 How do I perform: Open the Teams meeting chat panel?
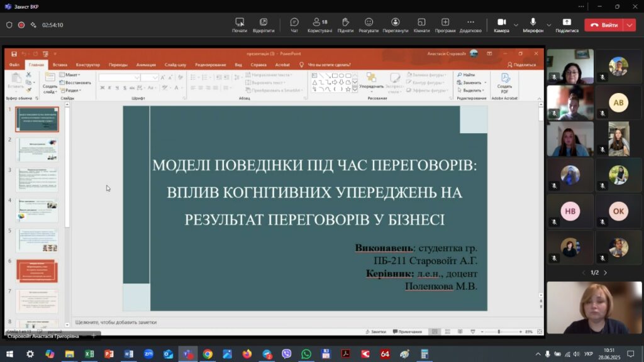(294, 25)
